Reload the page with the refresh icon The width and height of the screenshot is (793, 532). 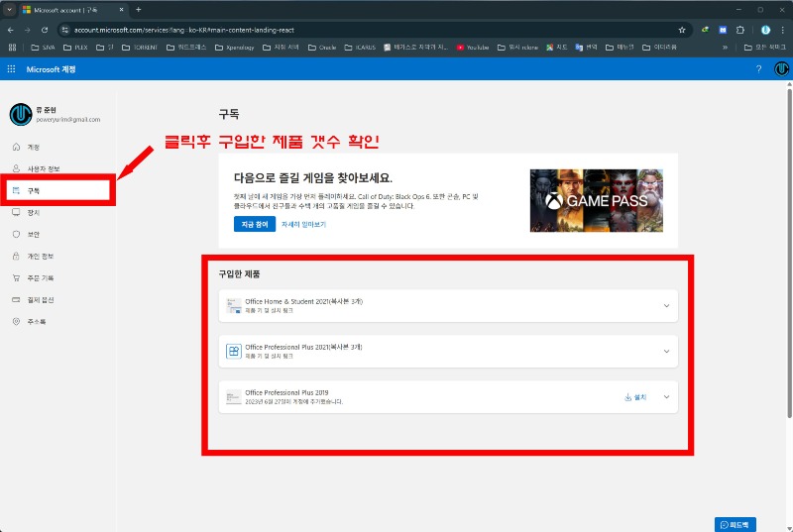point(45,30)
